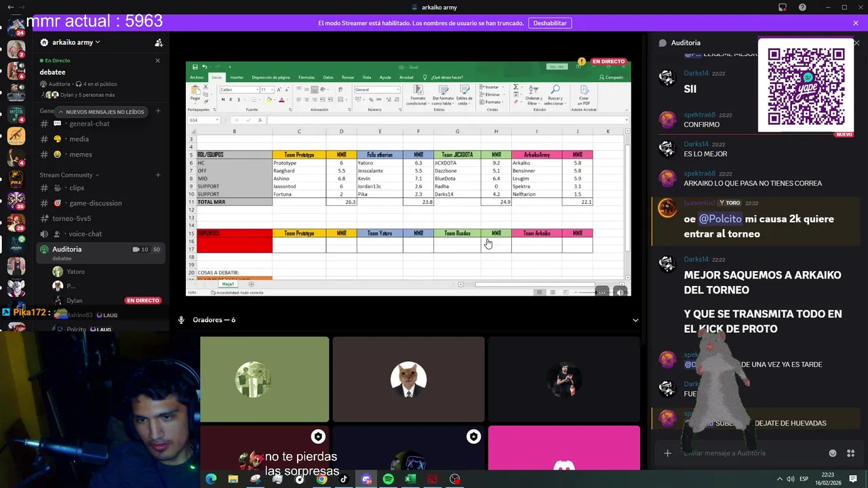868x488 pixels.
Task: Click the plus attachment icon in message box
Action: coord(667,453)
